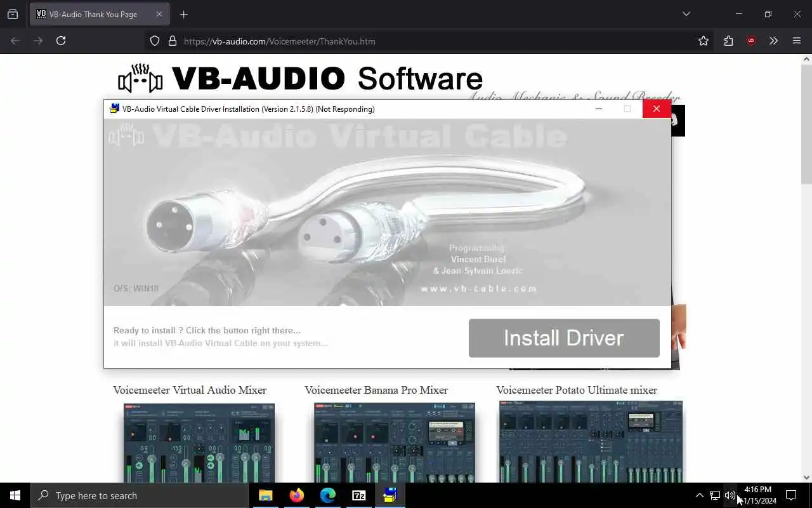
Task: Click the tracking protection shield icon
Action: [x=155, y=41]
